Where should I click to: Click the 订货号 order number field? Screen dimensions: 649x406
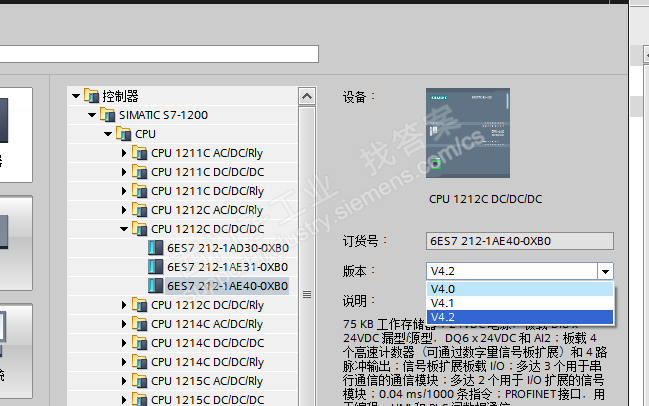tap(520, 241)
